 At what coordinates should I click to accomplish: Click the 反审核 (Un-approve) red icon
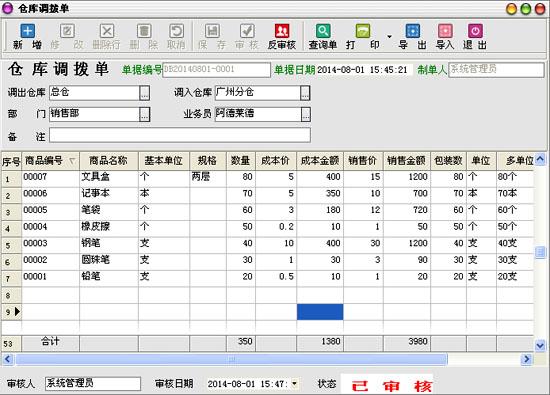pyautogui.click(x=282, y=31)
